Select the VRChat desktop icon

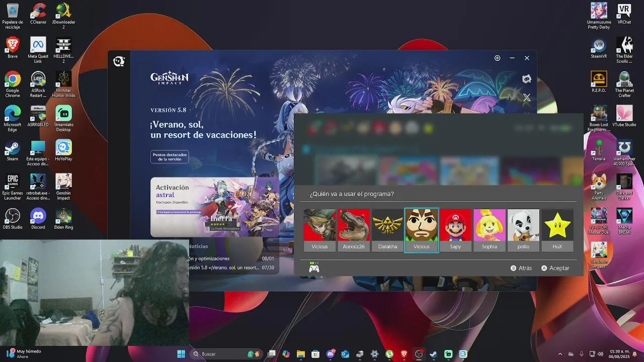tap(624, 14)
